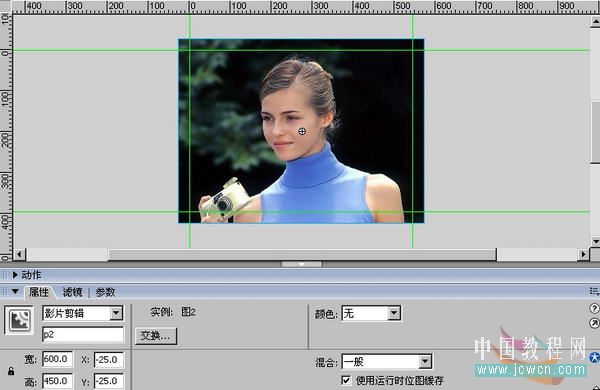The image size is (600, 390).
Task: Switch to the 滤镜 filters tab
Action: point(72,292)
